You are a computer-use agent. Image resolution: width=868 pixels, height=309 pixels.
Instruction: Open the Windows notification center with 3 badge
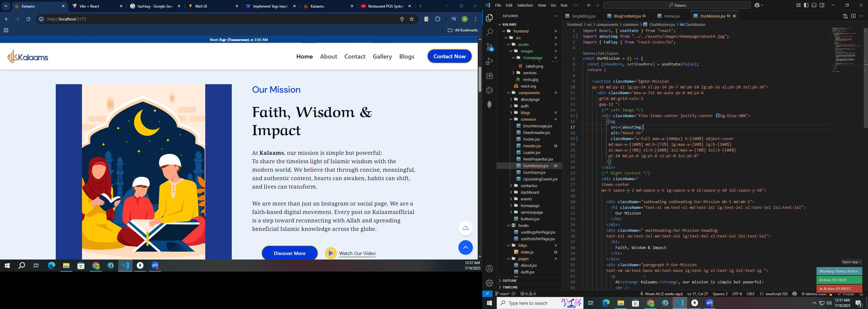pos(859,303)
